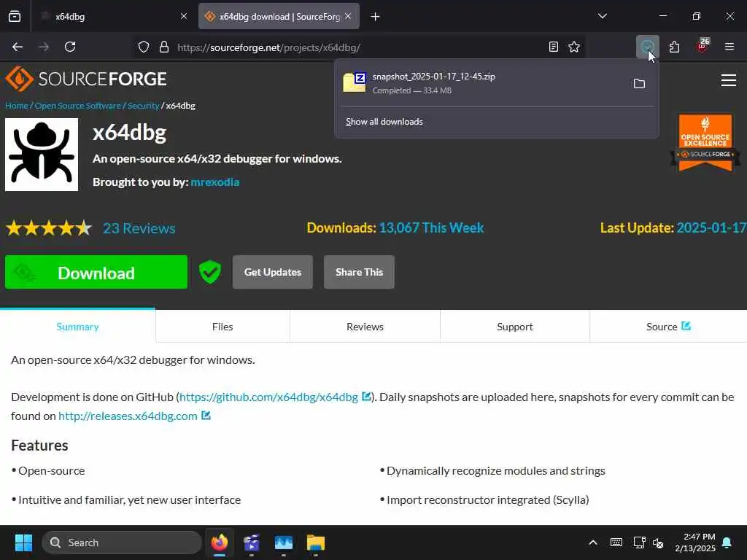This screenshot has width=747, height=560.
Task: Show hidden system tray icons
Action: pos(593,542)
